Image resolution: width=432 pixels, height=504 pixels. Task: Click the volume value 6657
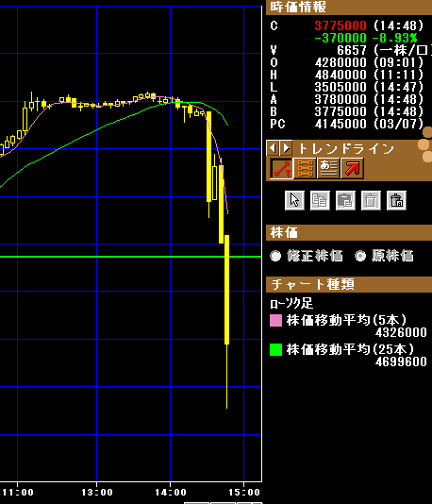tap(352, 50)
